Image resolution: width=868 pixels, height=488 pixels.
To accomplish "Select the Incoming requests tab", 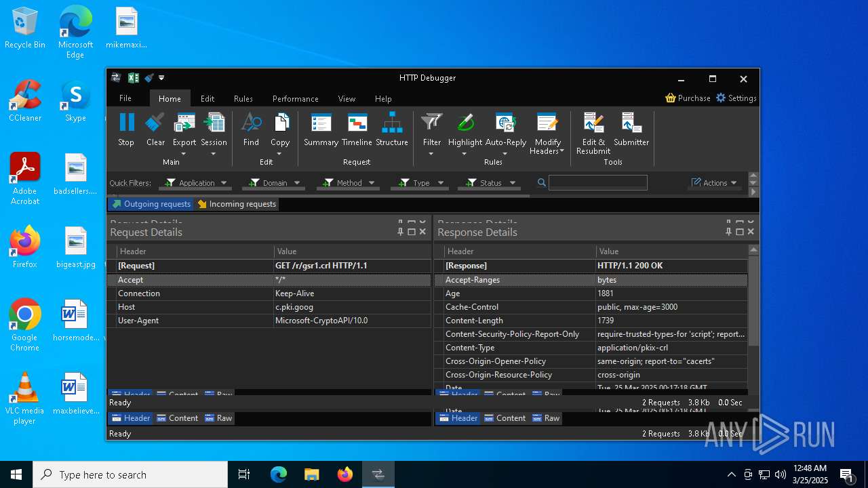I will coord(237,204).
